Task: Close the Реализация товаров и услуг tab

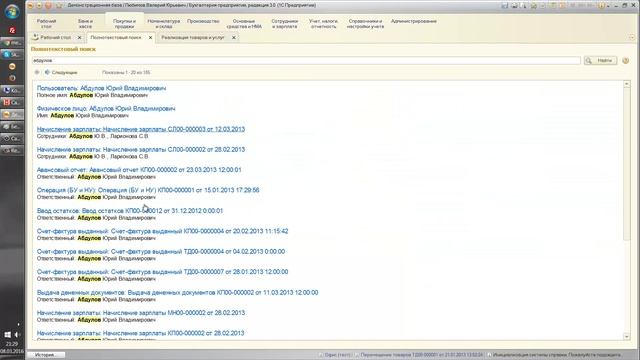Action: coord(233,38)
